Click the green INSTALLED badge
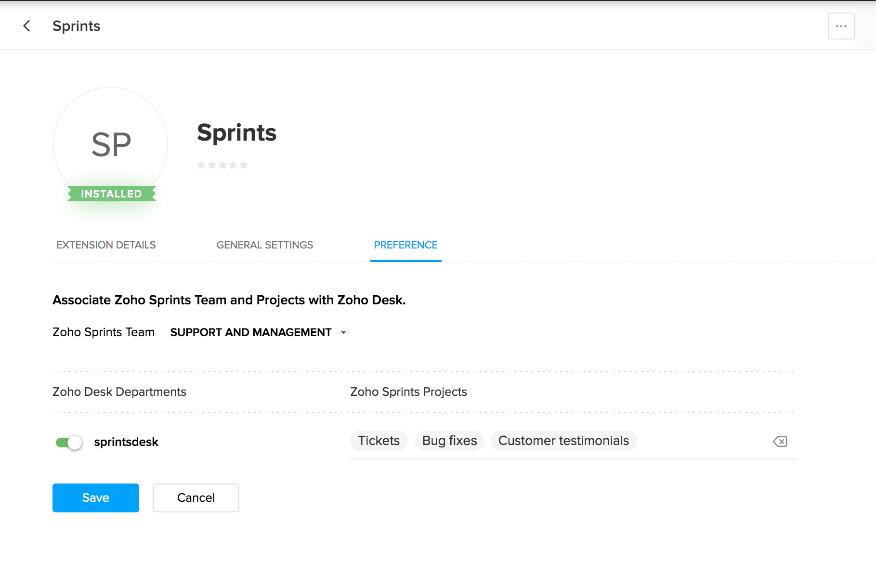The image size is (876, 588). (111, 194)
